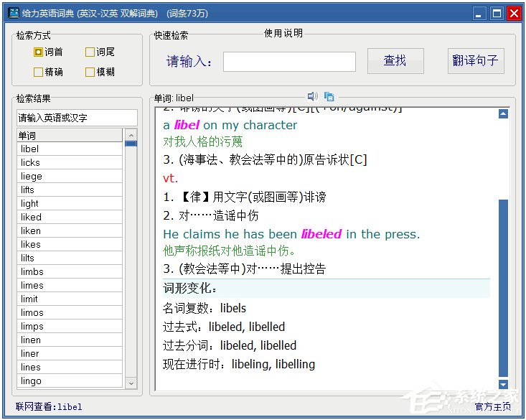This screenshot has width=526, height=420.
Task: Maximize the dictionary window
Action: tap(497, 14)
